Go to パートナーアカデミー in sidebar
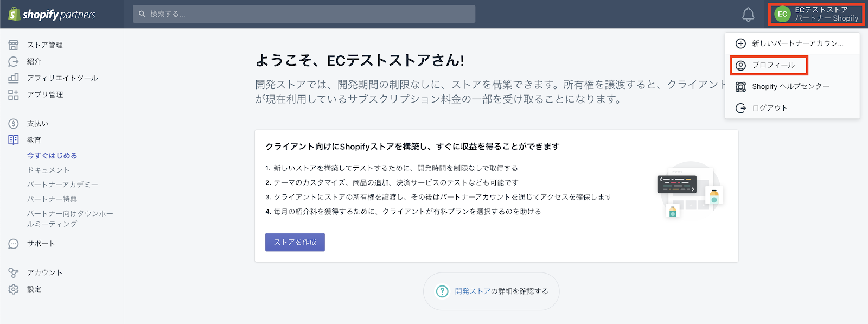 pyautogui.click(x=62, y=185)
